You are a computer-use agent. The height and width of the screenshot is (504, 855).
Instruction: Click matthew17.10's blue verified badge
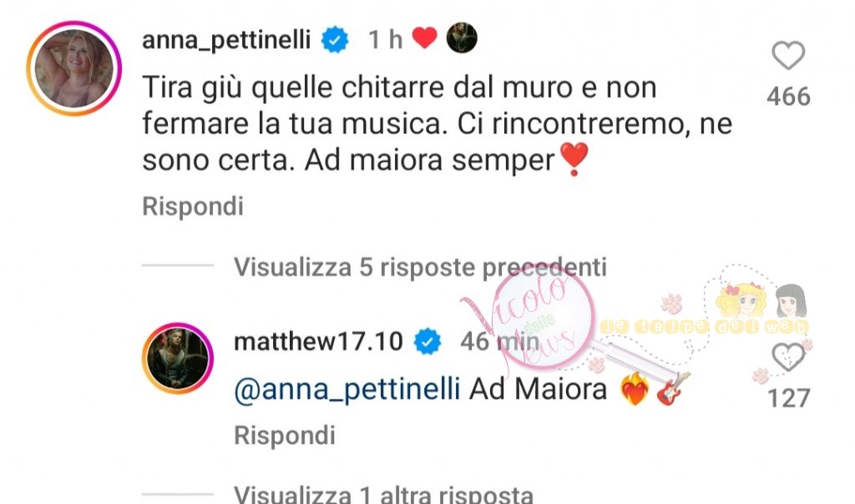427,341
